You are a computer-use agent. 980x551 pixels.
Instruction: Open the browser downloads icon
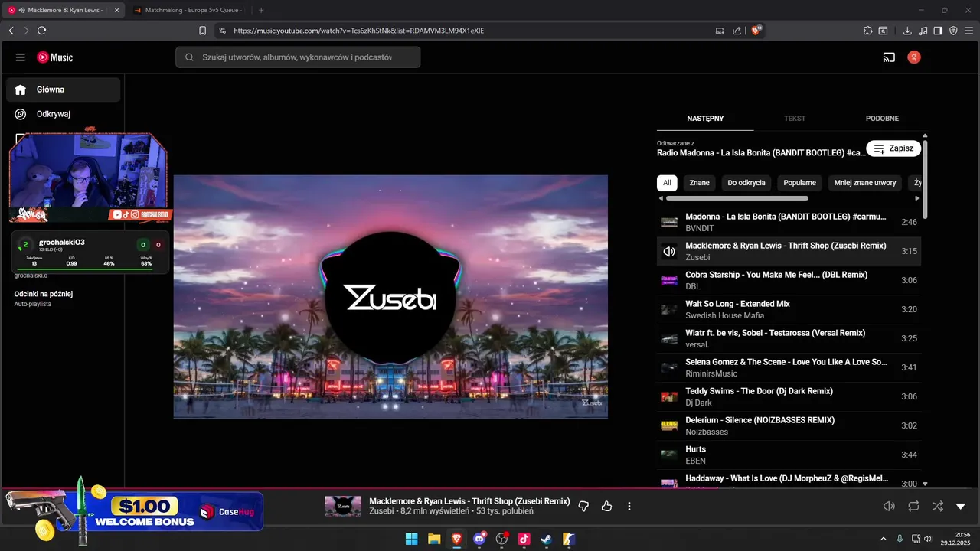pyautogui.click(x=907, y=31)
